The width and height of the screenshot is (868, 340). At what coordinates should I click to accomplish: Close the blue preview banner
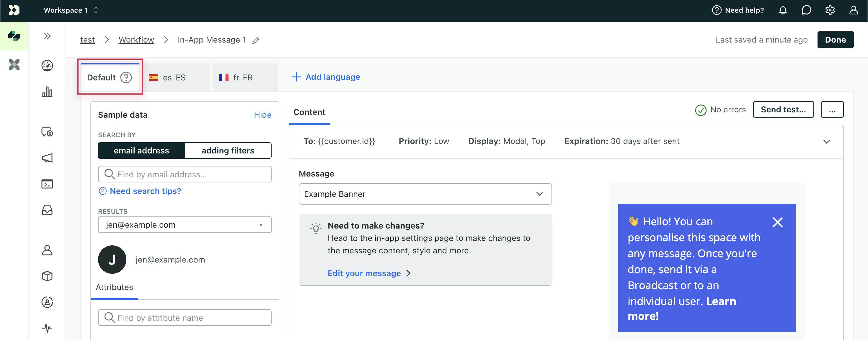tap(777, 222)
